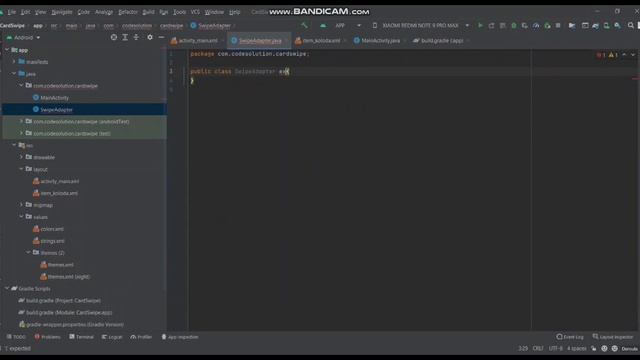Viewport: 640px width, 360px height.
Task: Click the Make Project hammer icon
Action: coord(304,25)
